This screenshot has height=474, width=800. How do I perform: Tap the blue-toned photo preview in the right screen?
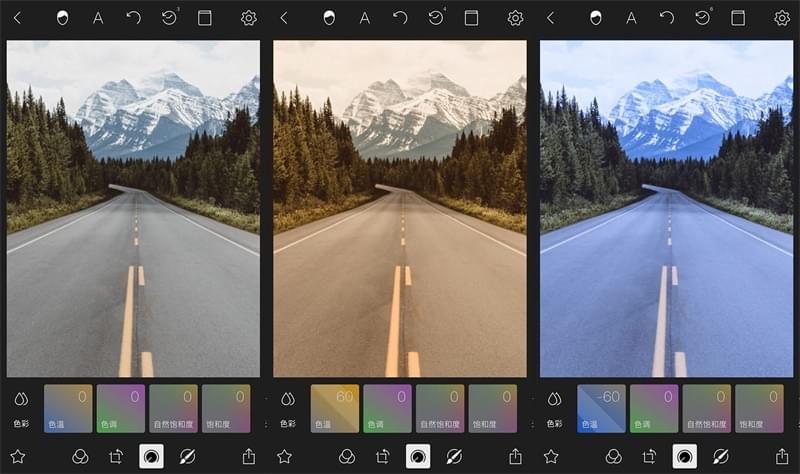pyautogui.click(x=666, y=208)
